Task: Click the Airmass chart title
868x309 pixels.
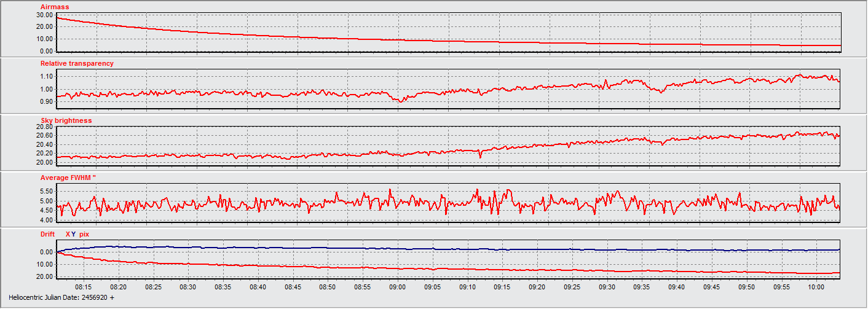Action: 55,7
